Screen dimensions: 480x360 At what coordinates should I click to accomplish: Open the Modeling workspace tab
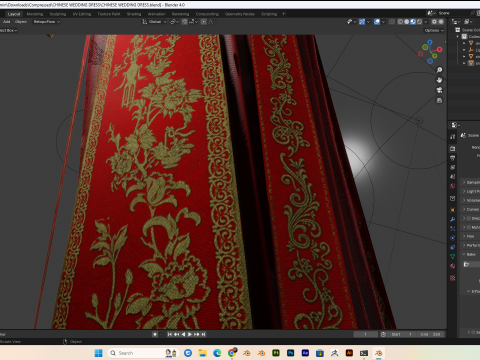pyautogui.click(x=35, y=14)
